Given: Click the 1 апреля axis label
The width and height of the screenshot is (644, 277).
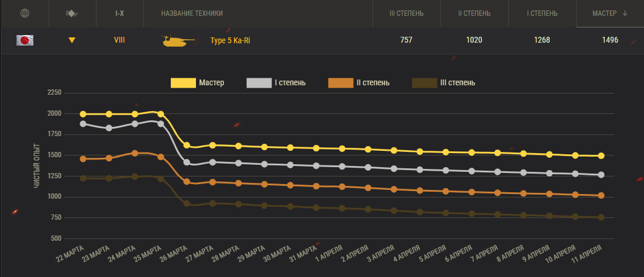Looking at the screenshot, I should [x=330, y=254].
